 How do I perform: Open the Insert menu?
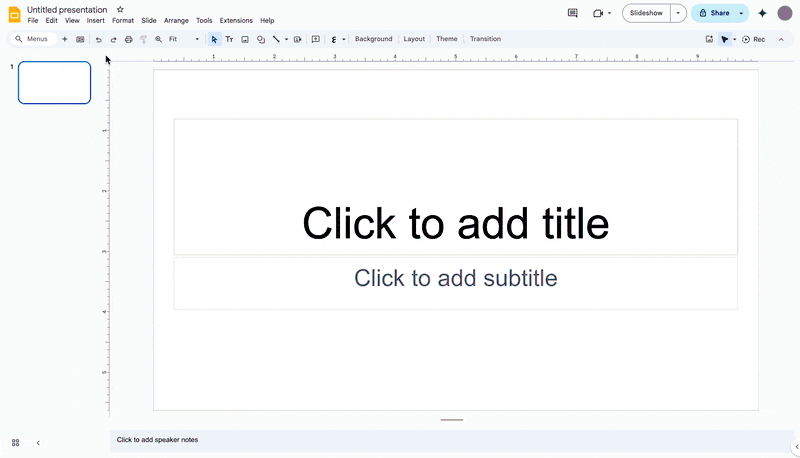95,20
